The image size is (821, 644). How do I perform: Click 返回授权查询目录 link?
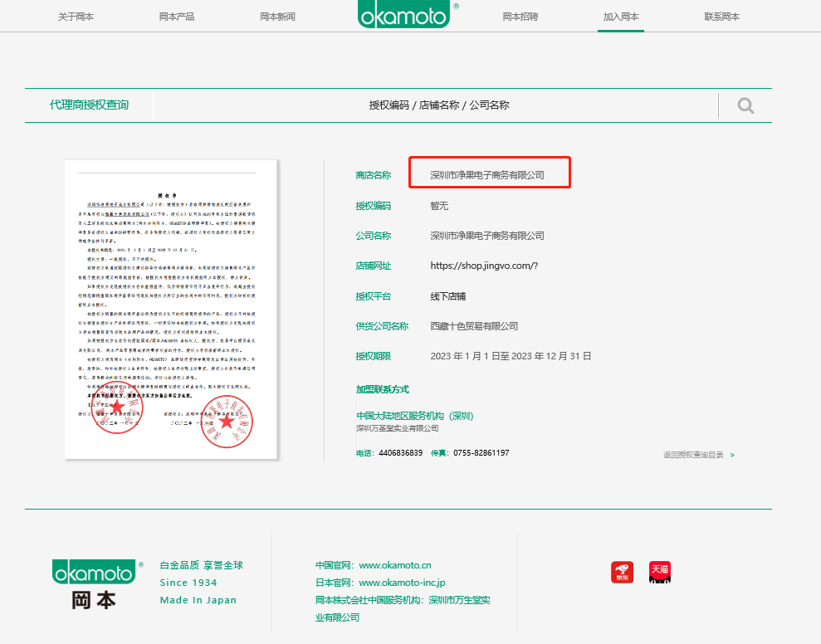[x=697, y=455]
